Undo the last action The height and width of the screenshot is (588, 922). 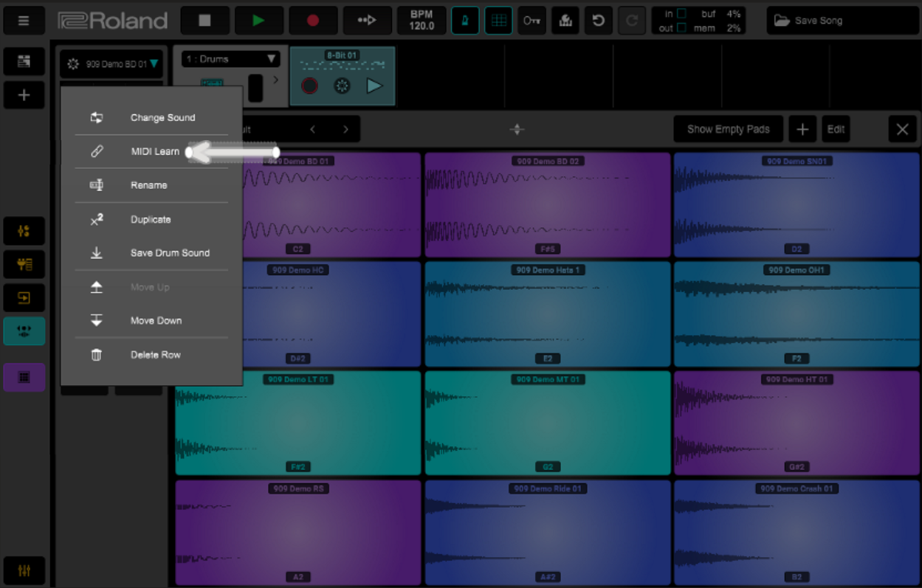click(599, 21)
